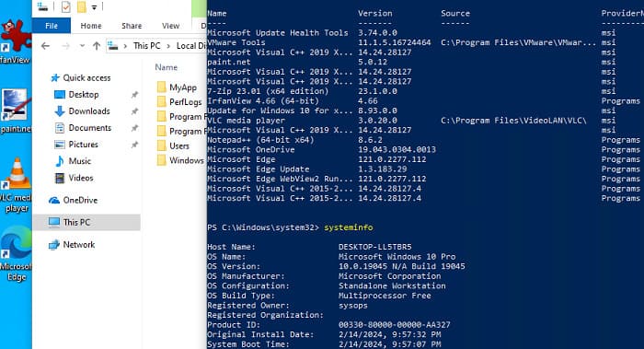644x349 pixels.
Task: Select the Share ribbon tab
Action: pyautogui.click(x=132, y=26)
